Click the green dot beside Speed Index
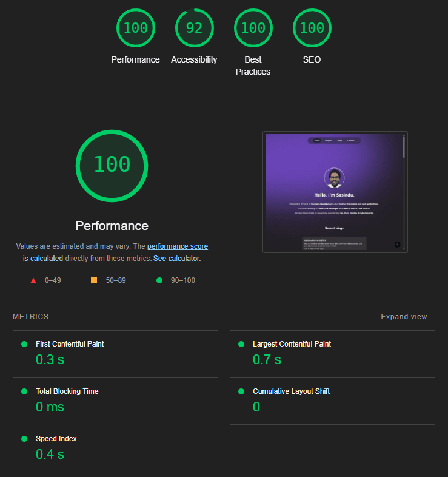Image resolution: width=448 pixels, height=477 pixels. coord(24,439)
